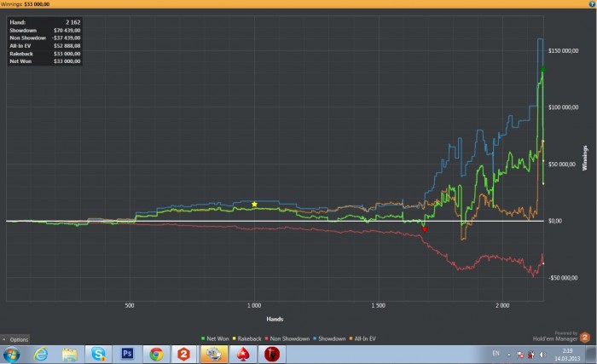The height and width of the screenshot is (364, 597).
Task: Click the $50 000,00 axis label
Action: (561, 165)
